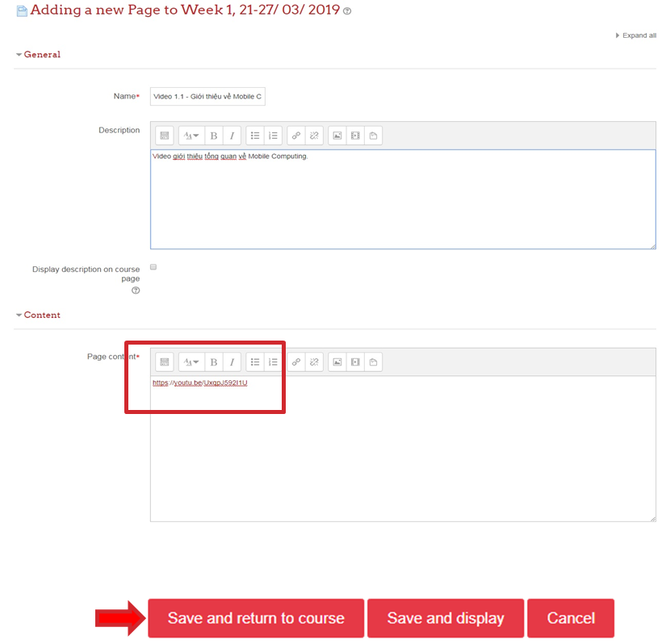Toggle more buttons in the Description toolbar

pos(164,136)
